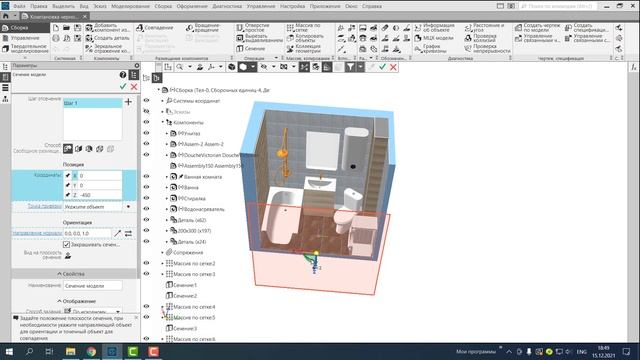This screenshot has width=640, height=360.
Task: Toggle visibility of Водонагреватель component
Action: pyautogui.click(x=146, y=209)
